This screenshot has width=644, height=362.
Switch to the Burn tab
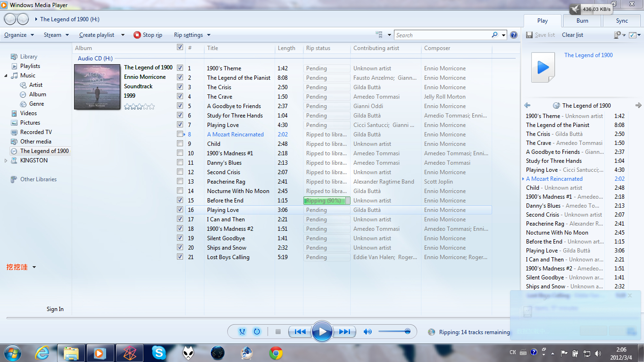(582, 21)
